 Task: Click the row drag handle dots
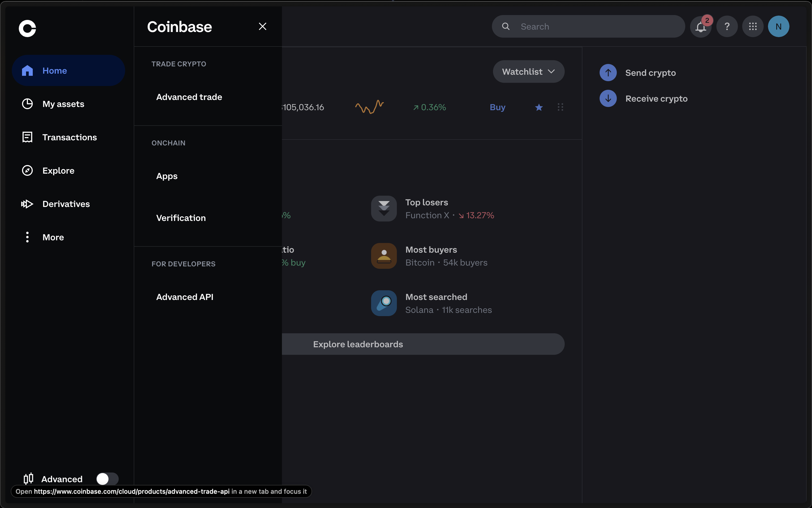[x=560, y=107]
